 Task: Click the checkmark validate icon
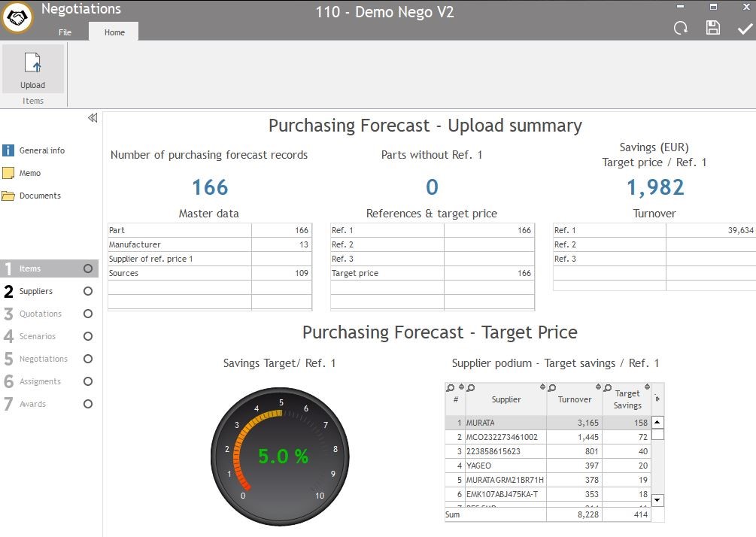point(744,29)
